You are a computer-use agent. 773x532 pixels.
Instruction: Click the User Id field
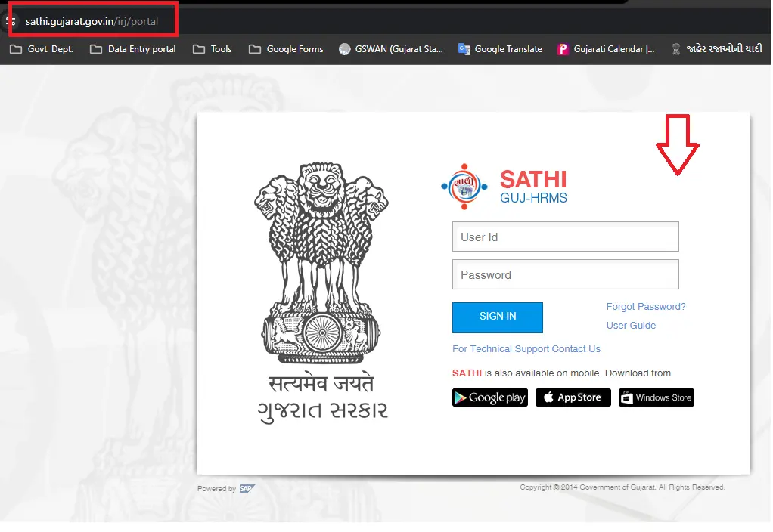566,237
